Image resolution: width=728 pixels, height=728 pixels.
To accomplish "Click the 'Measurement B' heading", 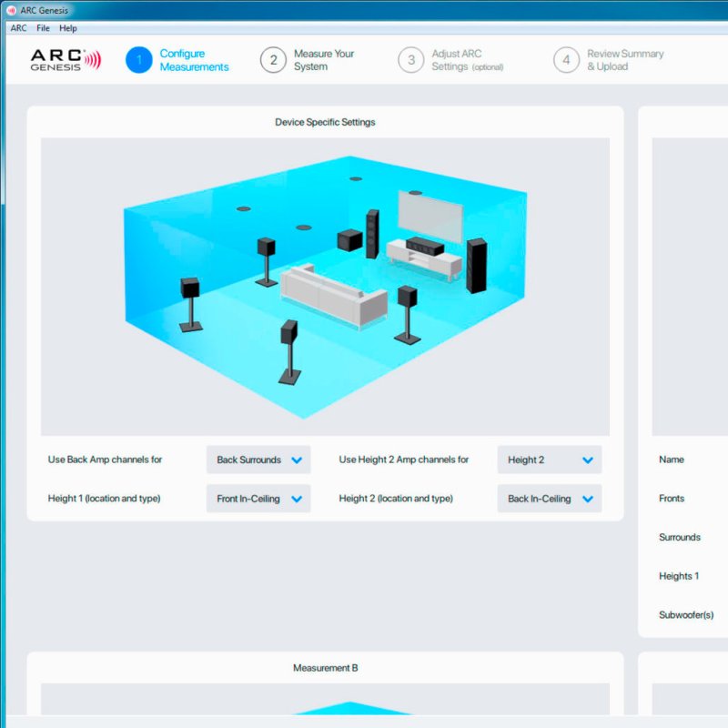I will 325,668.
